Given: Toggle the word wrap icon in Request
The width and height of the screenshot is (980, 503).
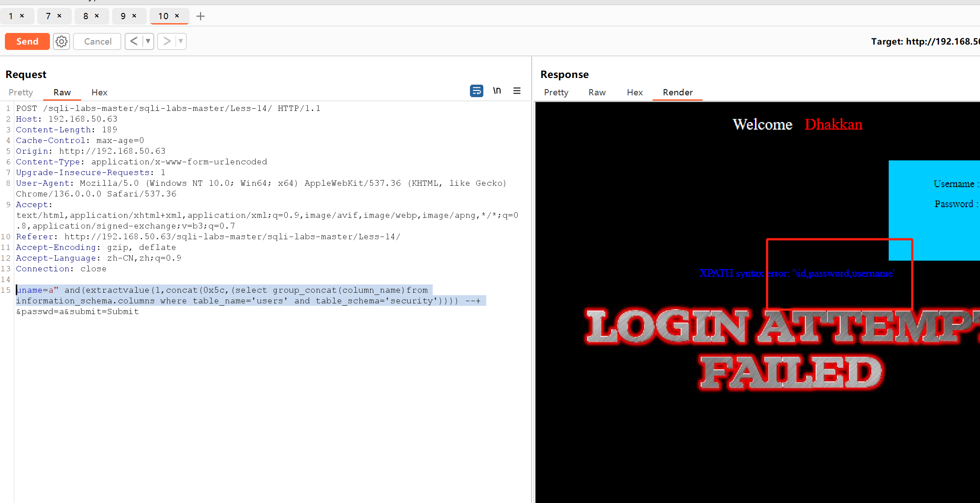Looking at the screenshot, I should pos(476,91).
